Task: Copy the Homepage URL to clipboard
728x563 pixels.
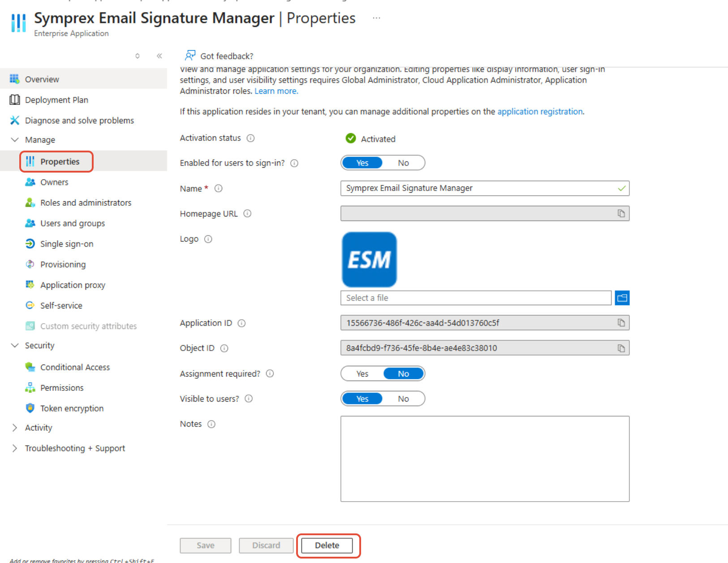Action: [x=621, y=213]
